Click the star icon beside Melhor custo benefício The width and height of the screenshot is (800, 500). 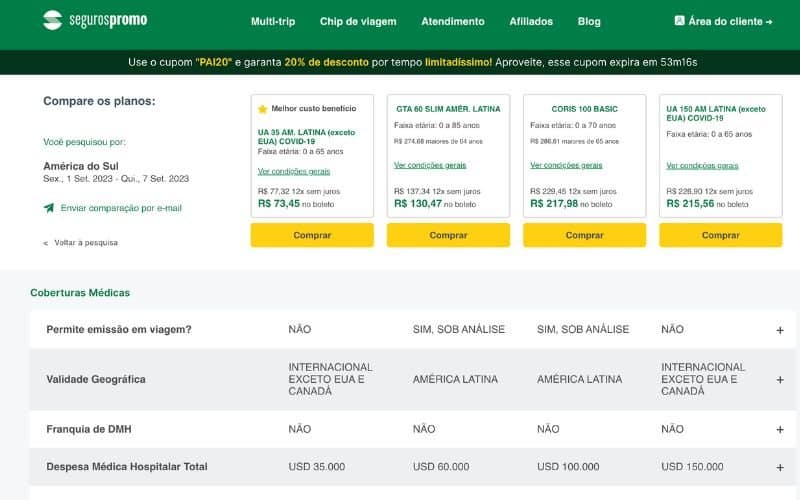(x=263, y=109)
